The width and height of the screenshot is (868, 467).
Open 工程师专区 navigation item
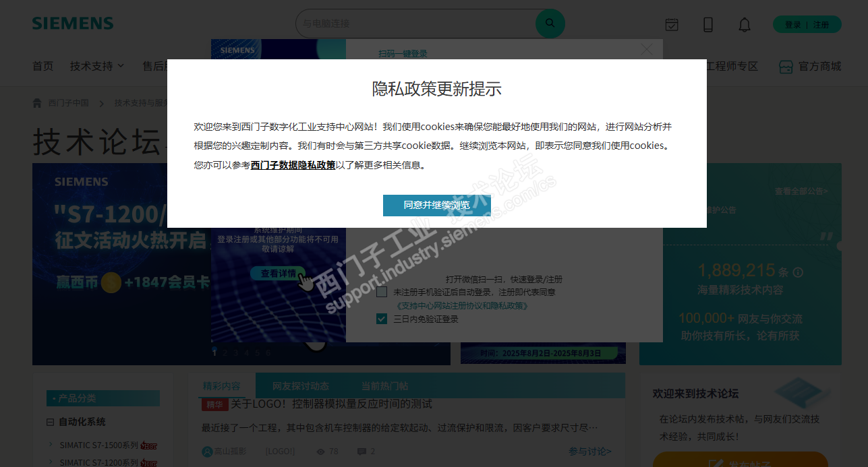(x=732, y=66)
